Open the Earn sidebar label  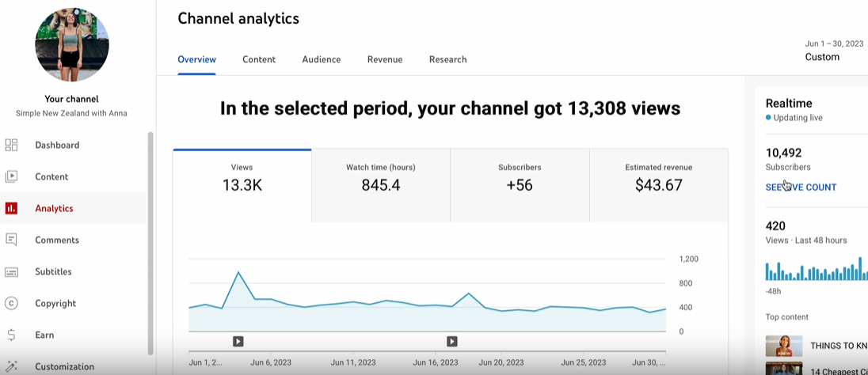(x=44, y=335)
